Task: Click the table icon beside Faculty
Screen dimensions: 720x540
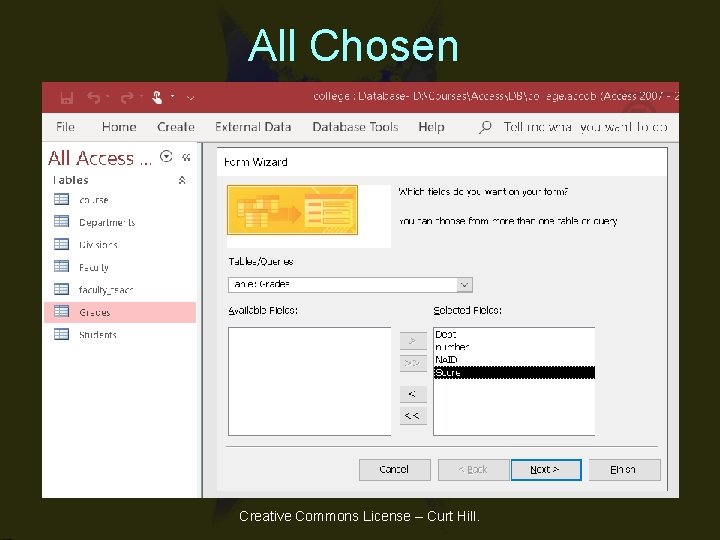Action: point(62,266)
